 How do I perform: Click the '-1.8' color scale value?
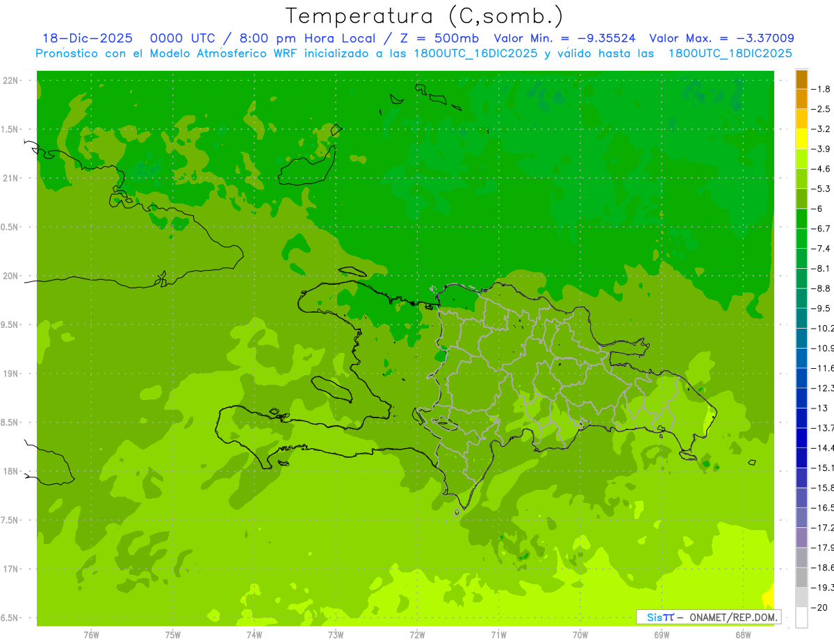coord(821,89)
